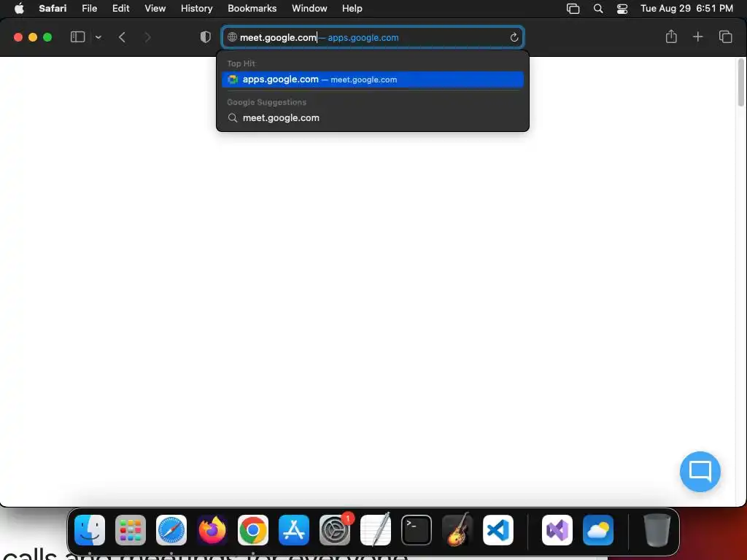Screen dimensions: 747x560
Task: Select the apps.google.com top hit suggestion
Action: 373,79
